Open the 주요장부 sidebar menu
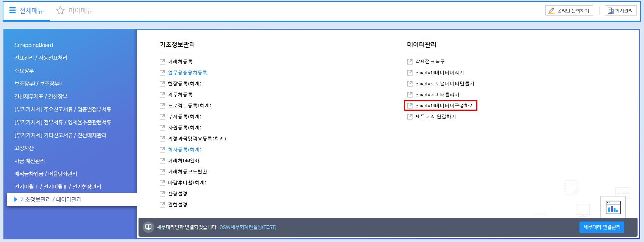Viewport: 644px width, 242px height. (24, 71)
